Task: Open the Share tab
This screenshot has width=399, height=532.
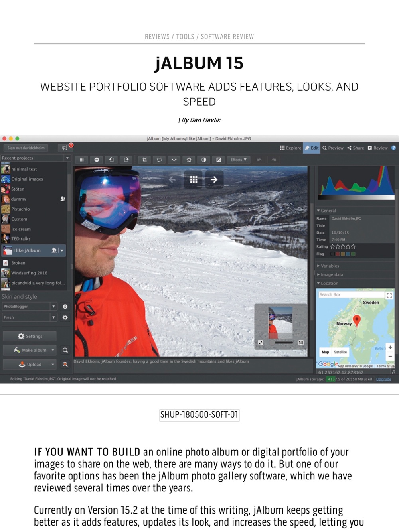Action: [x=356, y=148]
